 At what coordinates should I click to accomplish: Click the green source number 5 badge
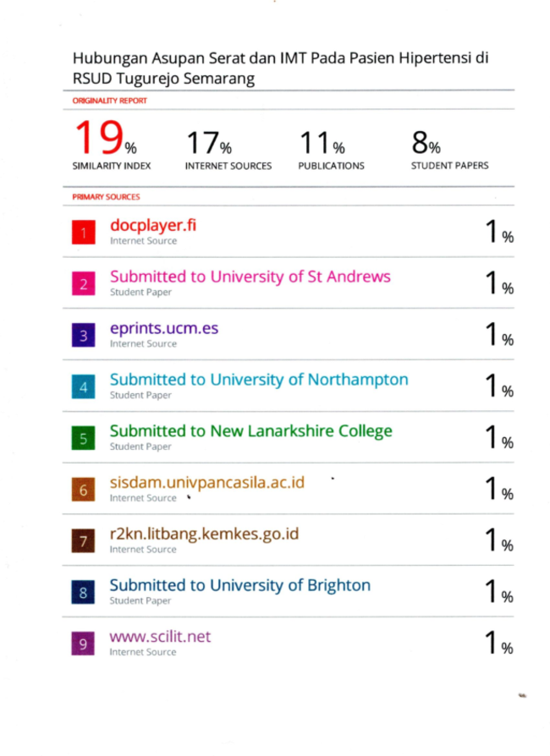click(84, 438)
